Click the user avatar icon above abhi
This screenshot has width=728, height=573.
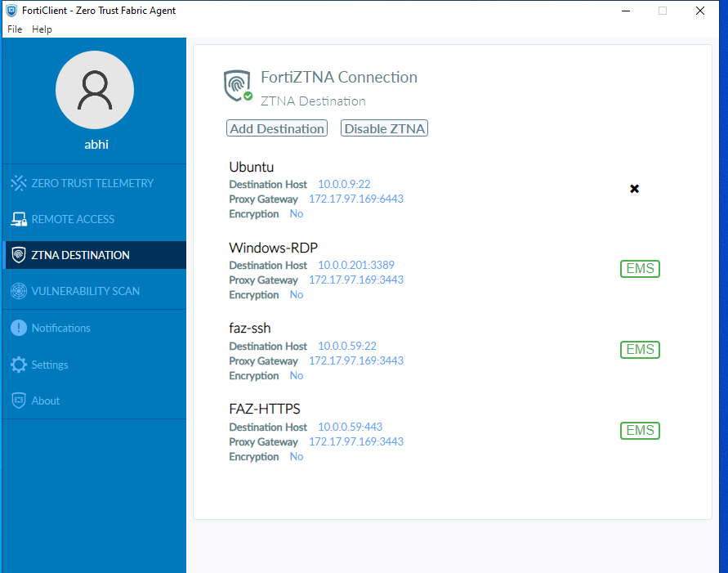click(95, 90)
